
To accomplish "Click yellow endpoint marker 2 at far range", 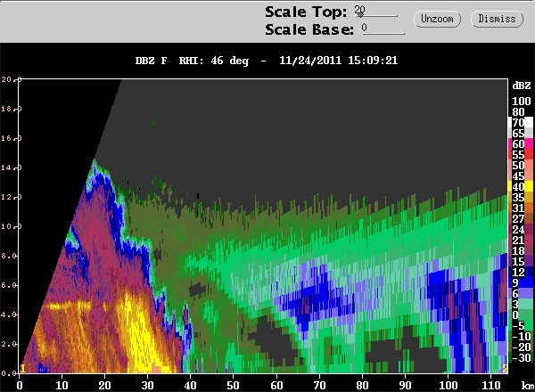I will pyautogui.click(x=505, y=369).
